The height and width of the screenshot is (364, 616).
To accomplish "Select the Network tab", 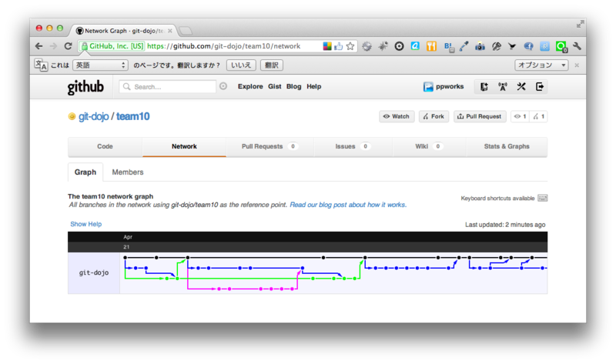I will coord(184,146).
